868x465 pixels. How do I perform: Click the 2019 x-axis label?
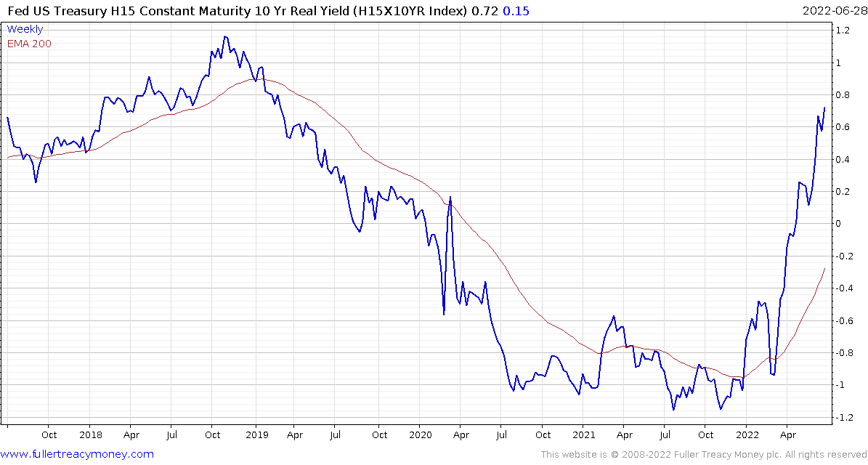(x=256, y=435)
